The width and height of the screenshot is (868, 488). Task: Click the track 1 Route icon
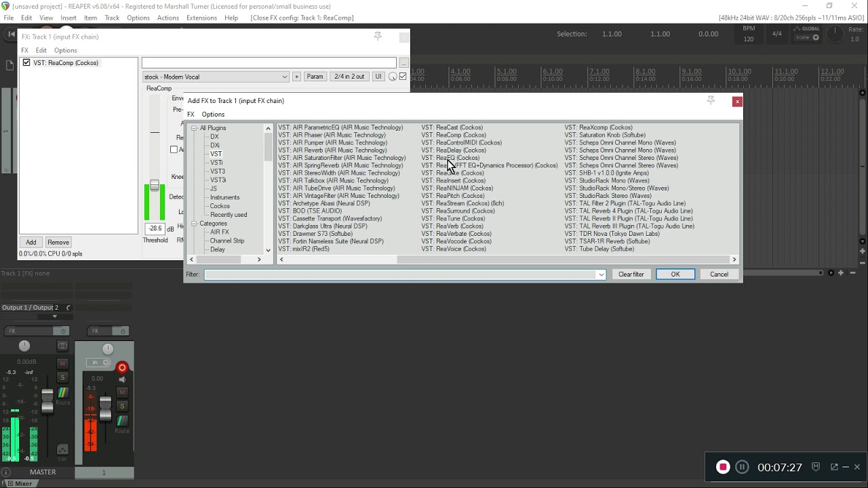(x=122, y=421)
